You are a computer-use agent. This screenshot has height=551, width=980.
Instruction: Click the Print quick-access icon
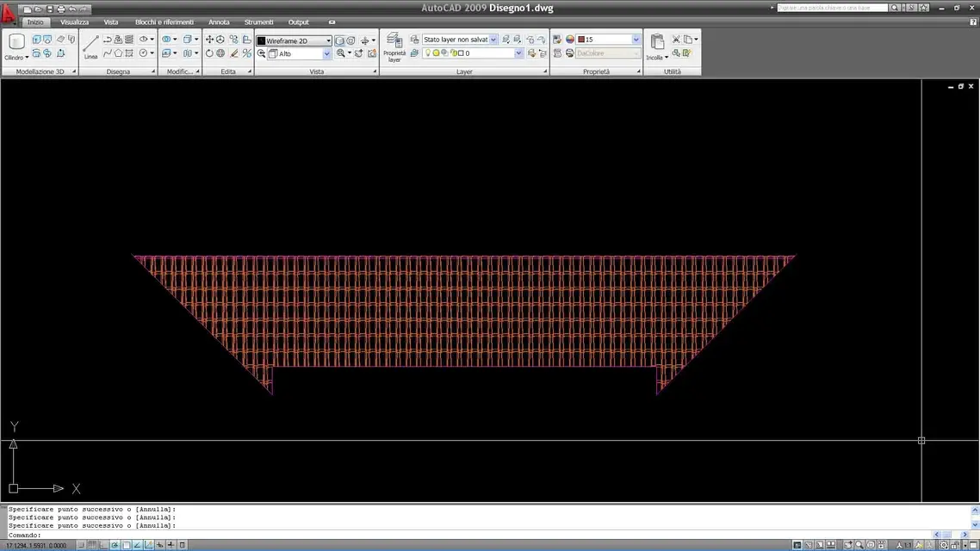pyautogui.click(x=60, y=9)
